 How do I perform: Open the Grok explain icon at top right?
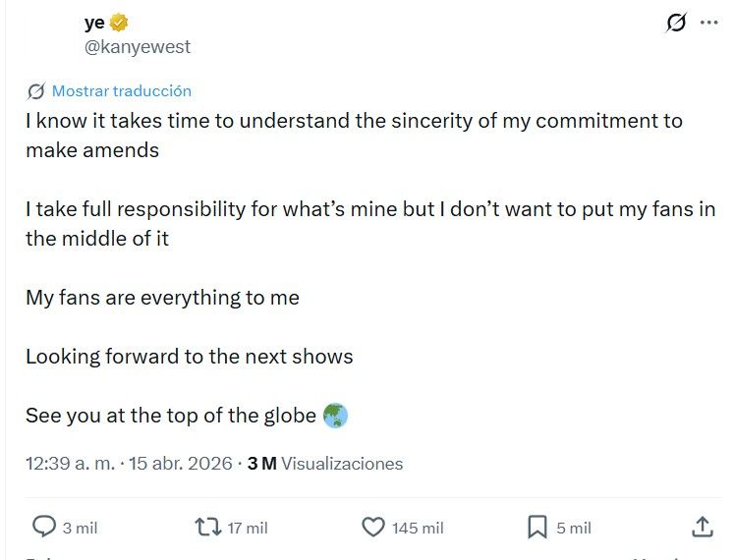coord(676,23)
